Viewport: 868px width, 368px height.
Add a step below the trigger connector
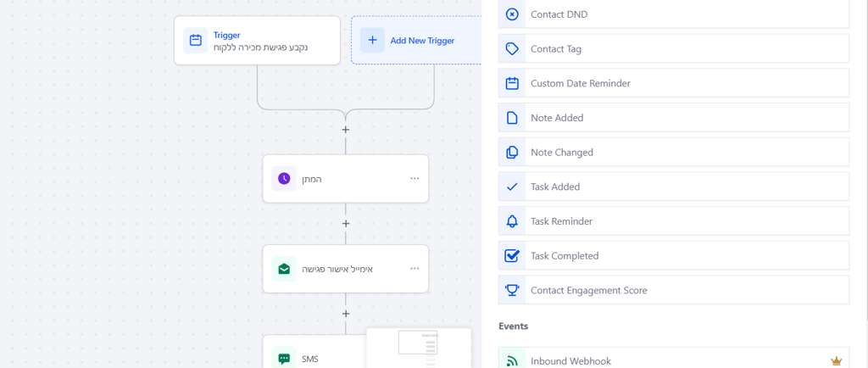[346, 130]
